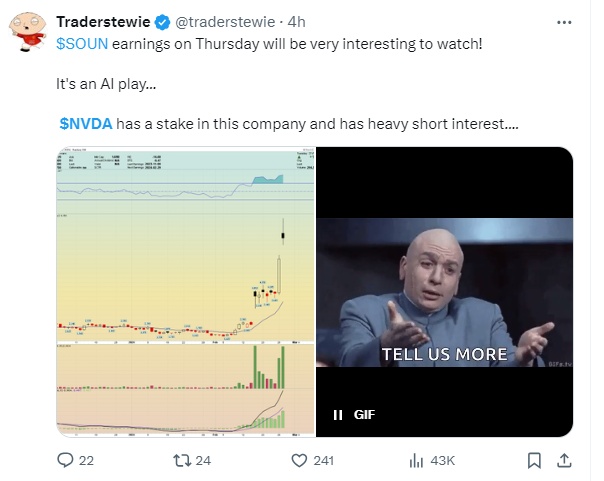Open the three-dot more options menu
Screen dimensions: 604x481
(564, 22)
